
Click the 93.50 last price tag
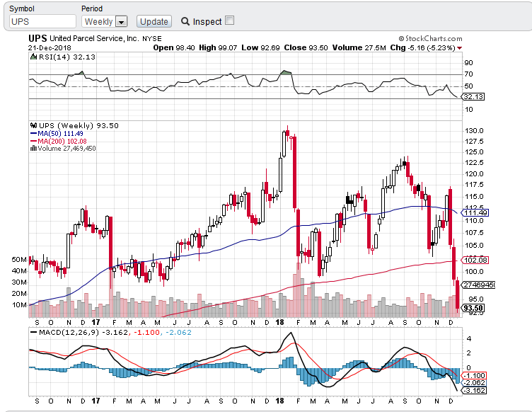click(x=473, y=308)
